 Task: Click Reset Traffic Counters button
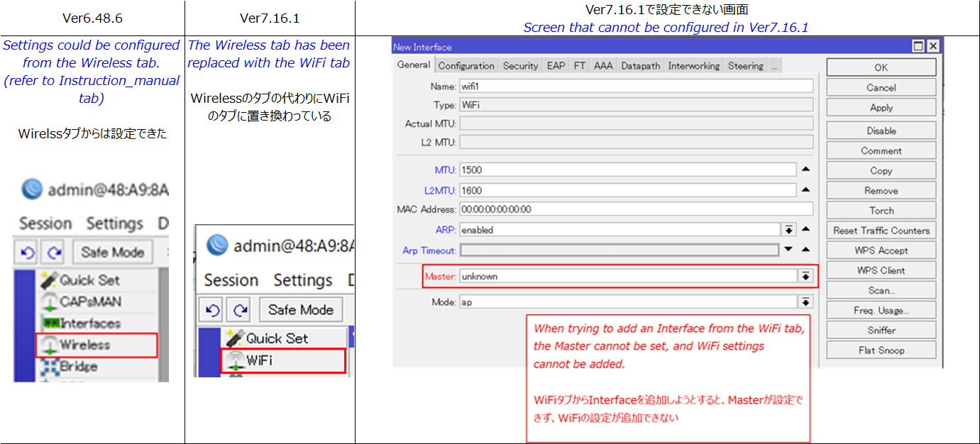pyautogui.click(x=881, y=231)
